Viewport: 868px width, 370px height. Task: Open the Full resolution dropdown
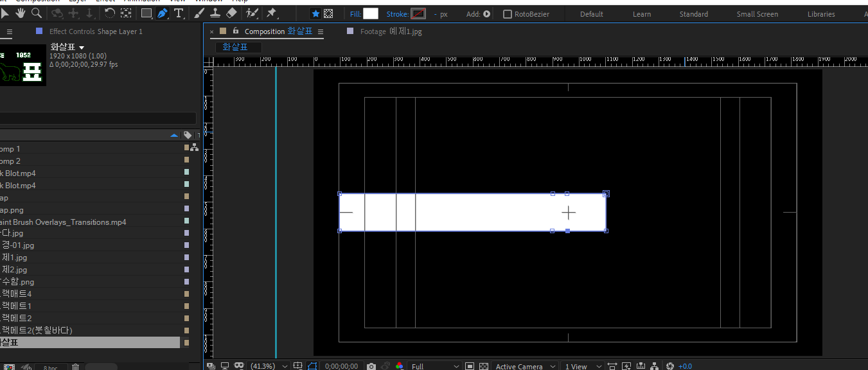tap(436, 366)
